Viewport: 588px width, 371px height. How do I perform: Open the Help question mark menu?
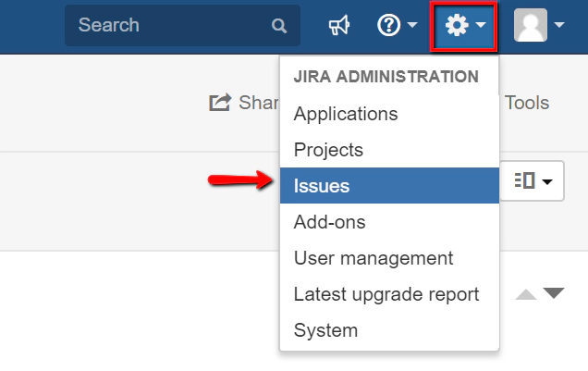388,25
